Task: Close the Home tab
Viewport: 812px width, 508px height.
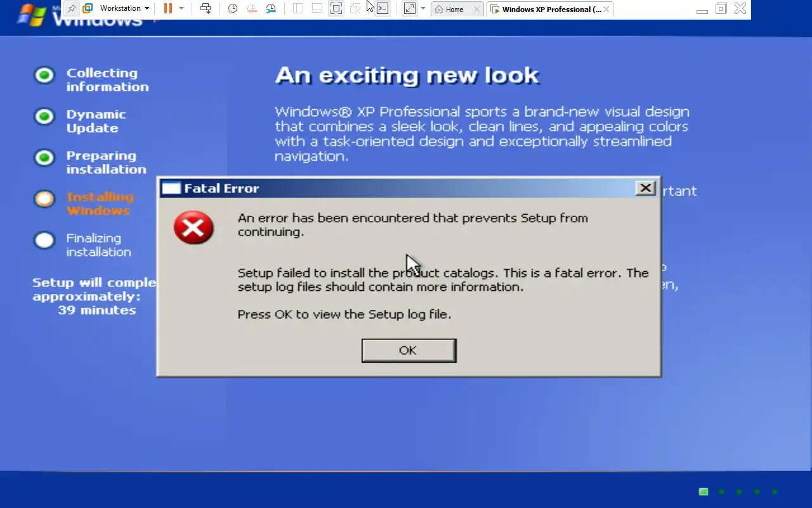Action: [x=476, y=10]
